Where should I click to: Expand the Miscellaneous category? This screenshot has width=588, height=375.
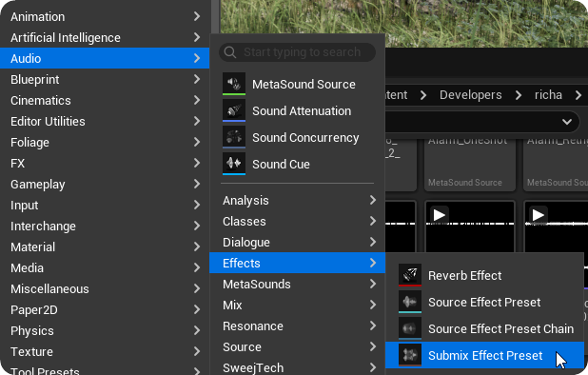point(105,288)
